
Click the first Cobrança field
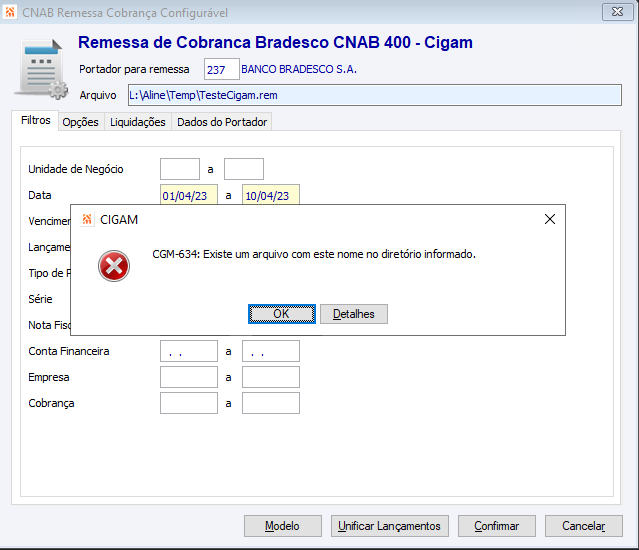[189, 403]
